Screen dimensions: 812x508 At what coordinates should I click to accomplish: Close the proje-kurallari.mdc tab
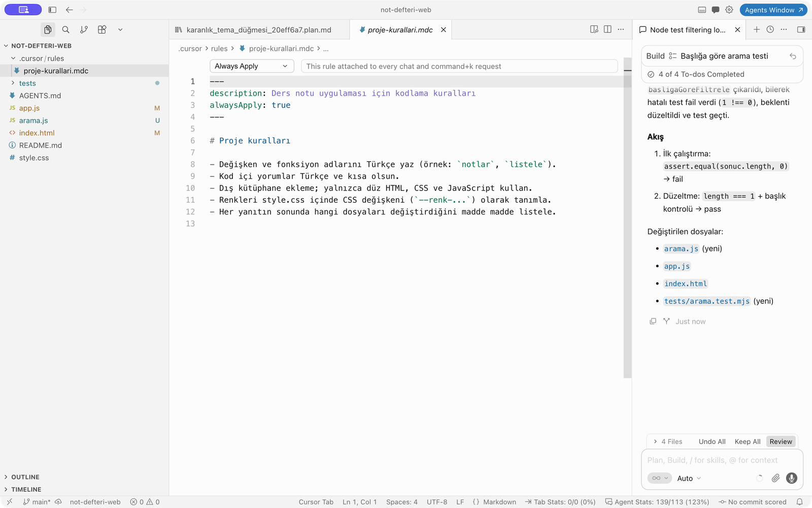click(x=444, y=30)
